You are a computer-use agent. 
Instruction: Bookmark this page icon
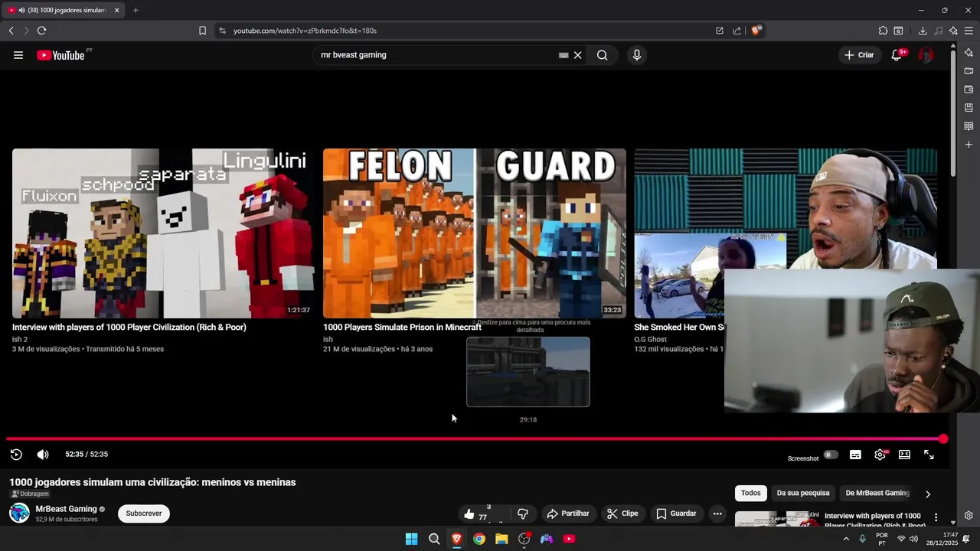(x=202, y=31)
